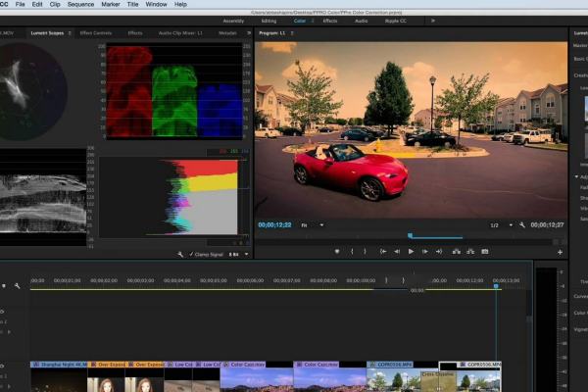This screenshot has height=392, width=588.
Task: Switch to the Audio workspace
Action: coord(362,20)
